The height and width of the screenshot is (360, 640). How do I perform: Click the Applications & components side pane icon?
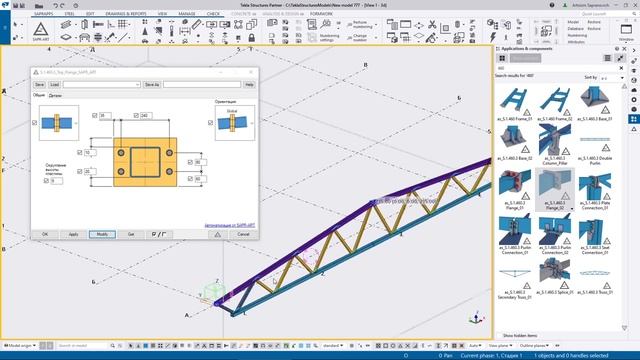tap(633, 119)
